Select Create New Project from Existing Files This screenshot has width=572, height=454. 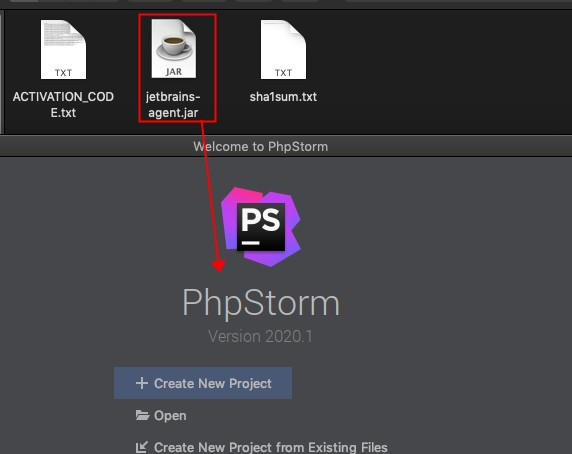(271, 447)
